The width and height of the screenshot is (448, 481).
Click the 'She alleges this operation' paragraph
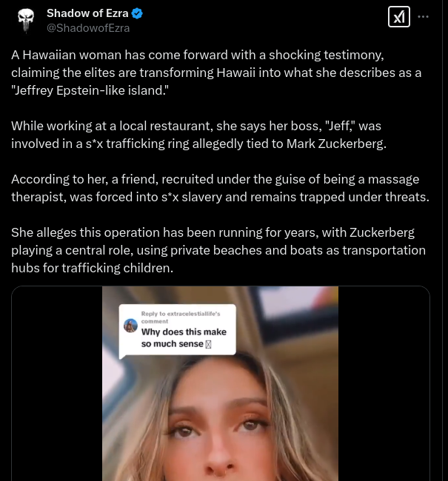click(x=218, y=250)
